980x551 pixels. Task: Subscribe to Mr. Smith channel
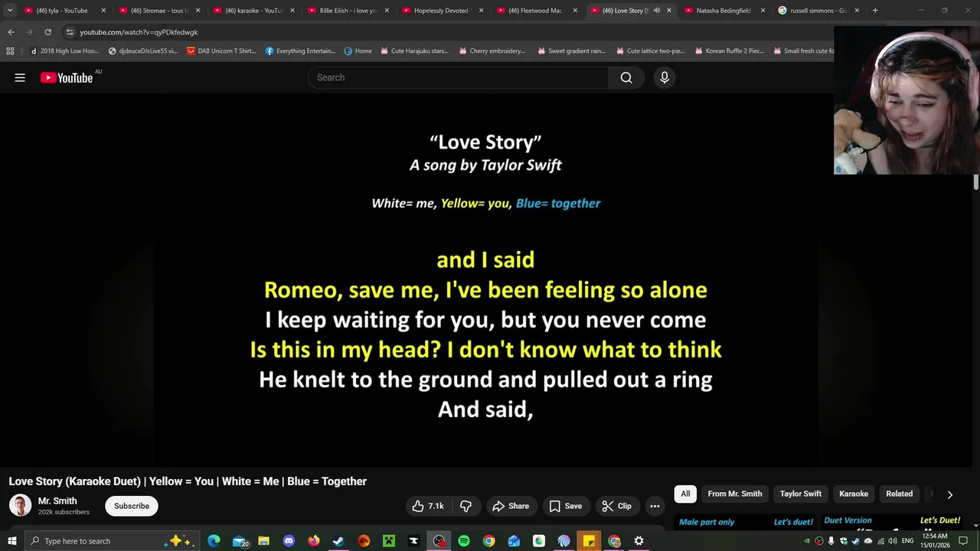(132, 506)
